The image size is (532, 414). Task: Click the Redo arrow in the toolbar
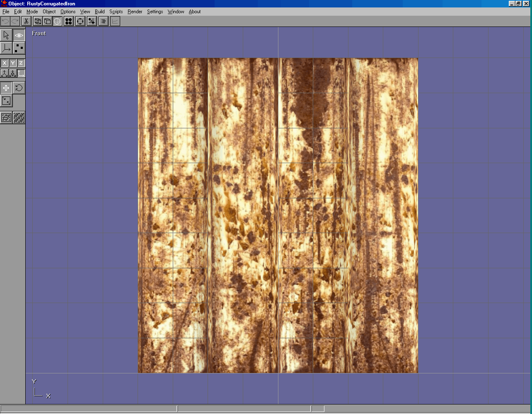(x=15, y=21)
